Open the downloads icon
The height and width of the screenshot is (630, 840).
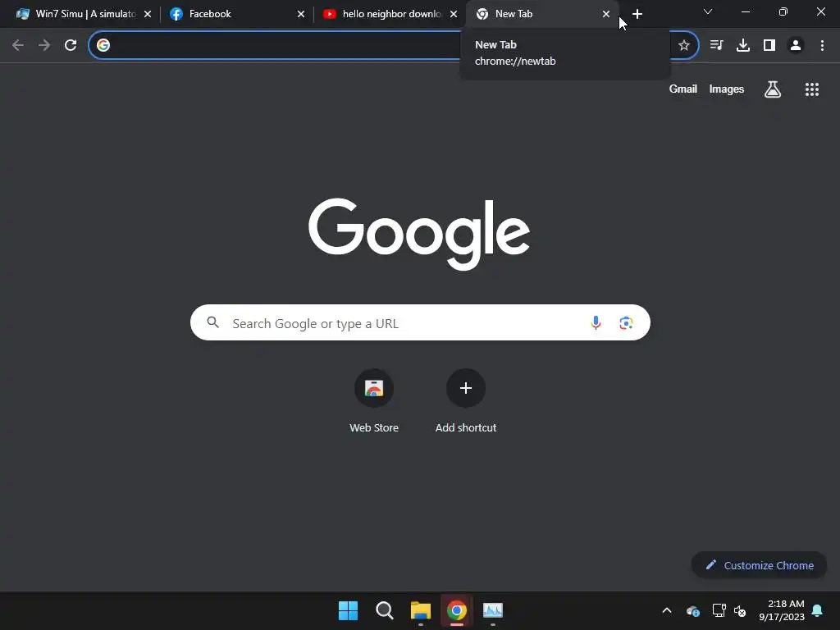pos(743,45)
